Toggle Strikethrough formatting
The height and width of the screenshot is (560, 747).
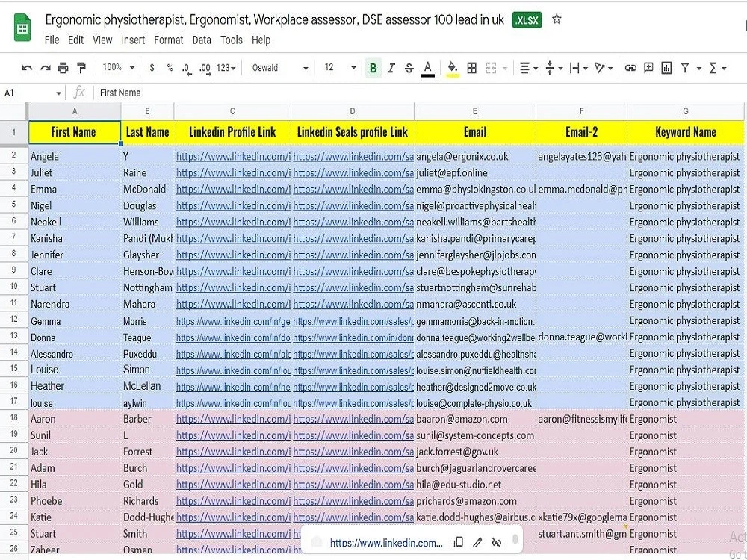point(409,68)
